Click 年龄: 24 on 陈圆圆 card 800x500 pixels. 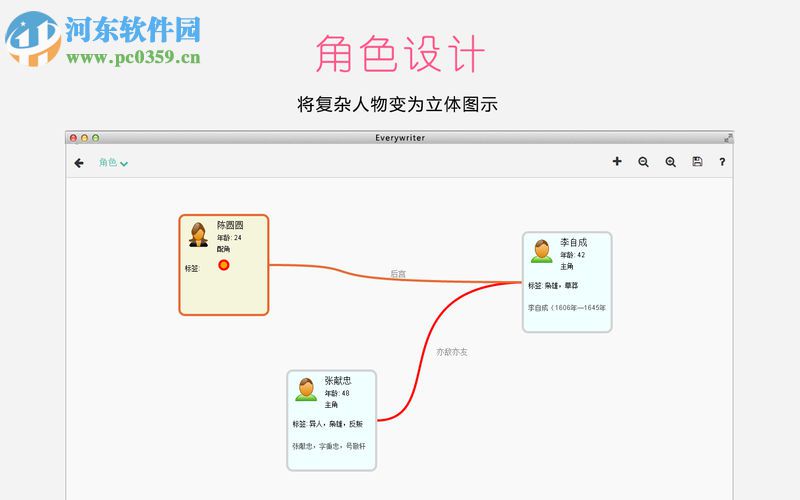[229, 238]
